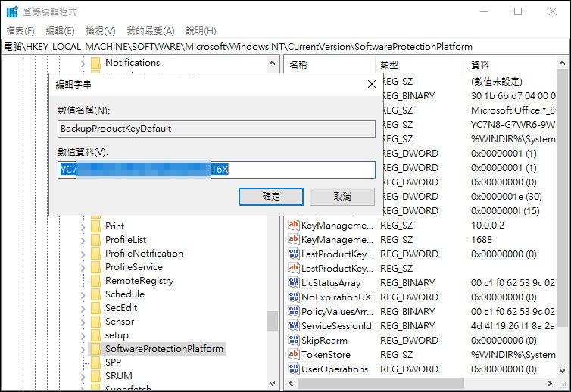The height and width of the screenshot is (392, 571).
Task: Click the value list scroll-down arrow
Action: [562, 371]
